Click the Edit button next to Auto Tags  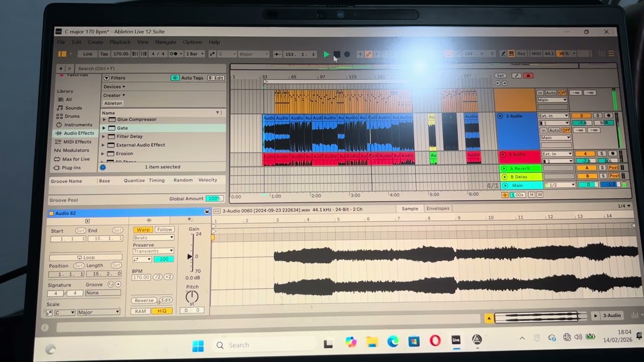pos(216,78)
